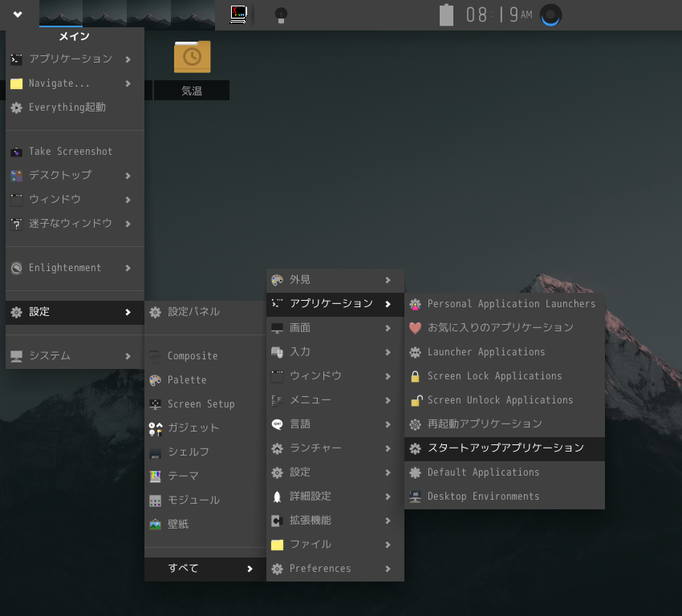682x616 pixels.
Task: Choose Default Applications from the submenu
Action: coord(483,472)
